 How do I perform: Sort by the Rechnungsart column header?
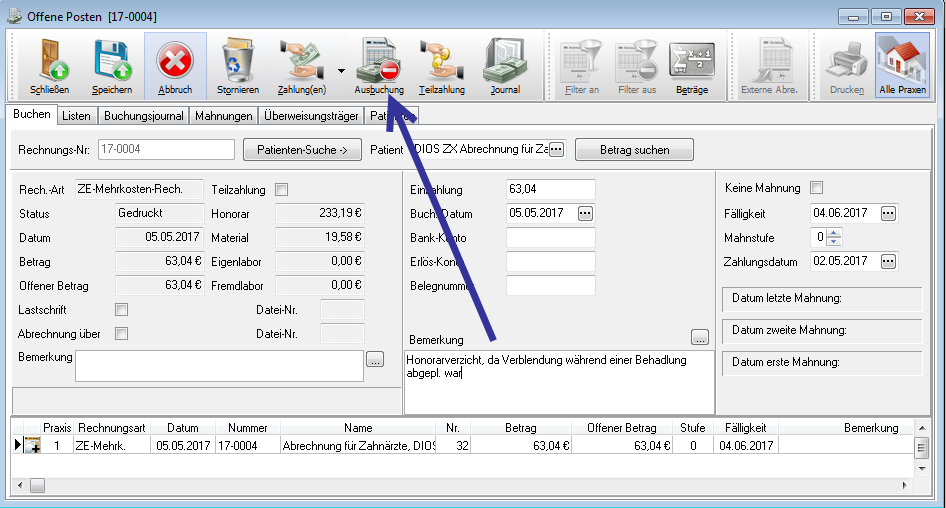112,428
